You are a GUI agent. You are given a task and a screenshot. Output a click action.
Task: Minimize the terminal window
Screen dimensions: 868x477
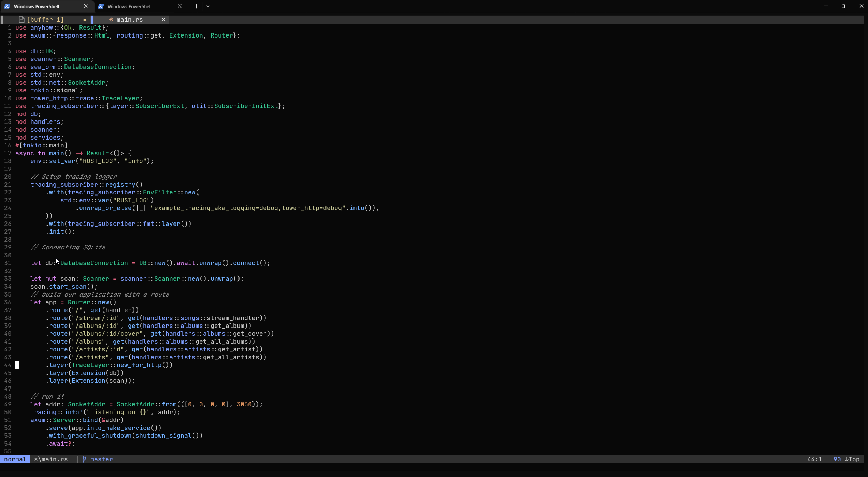click(825, 6)
